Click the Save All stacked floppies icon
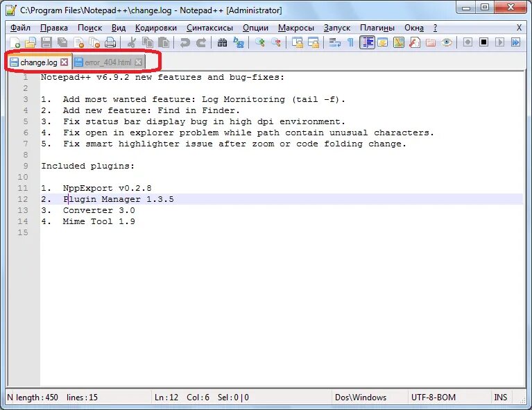 point(62,43)
